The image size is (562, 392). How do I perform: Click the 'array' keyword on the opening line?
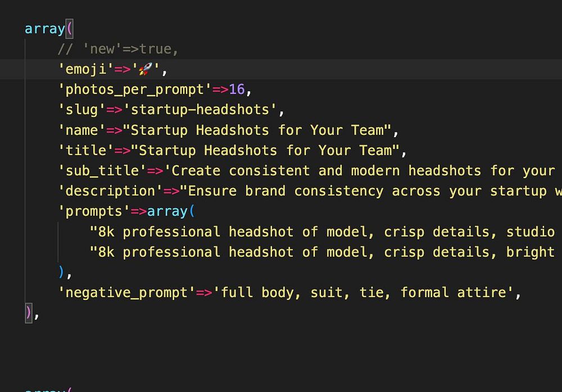tap(45, 29)
